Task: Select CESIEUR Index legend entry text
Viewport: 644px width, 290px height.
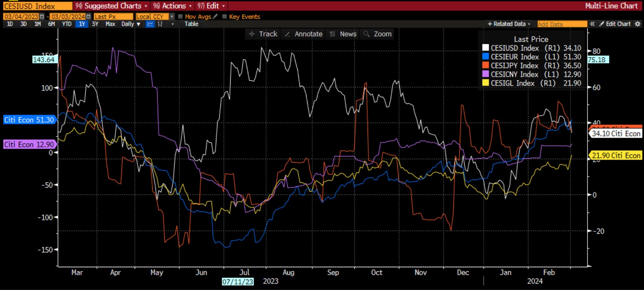Action: click(x=515, y=57)
